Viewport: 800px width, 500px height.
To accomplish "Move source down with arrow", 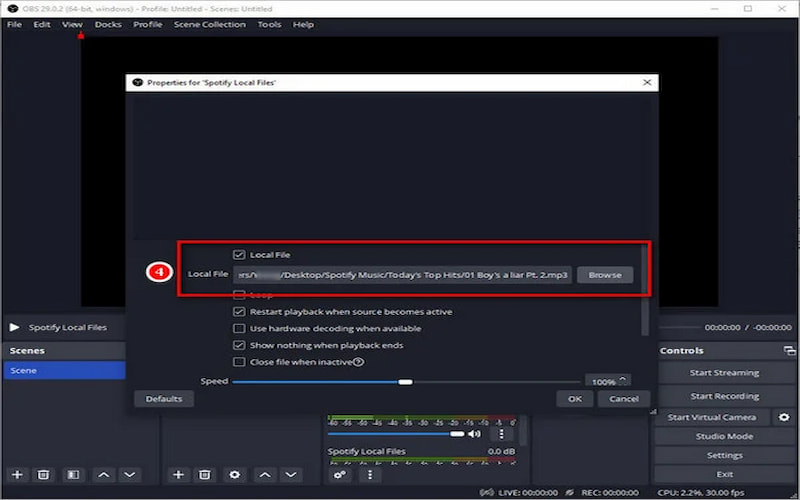I will (x=291, y=475).
